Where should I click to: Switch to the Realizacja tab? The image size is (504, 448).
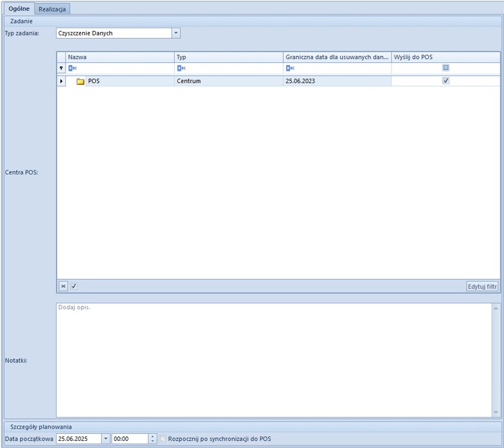pyautogui.click(x=53, y=9)
